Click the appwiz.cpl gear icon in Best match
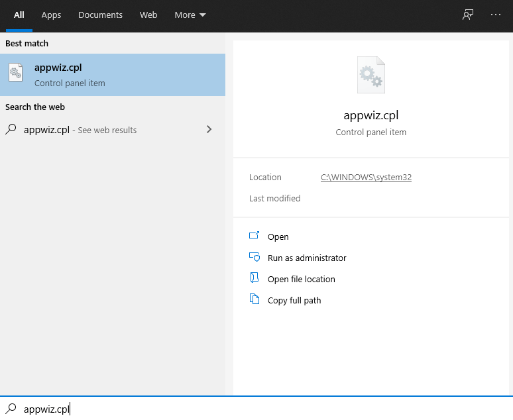The height and width of the screenshot is (420, 513). [16, 74]
